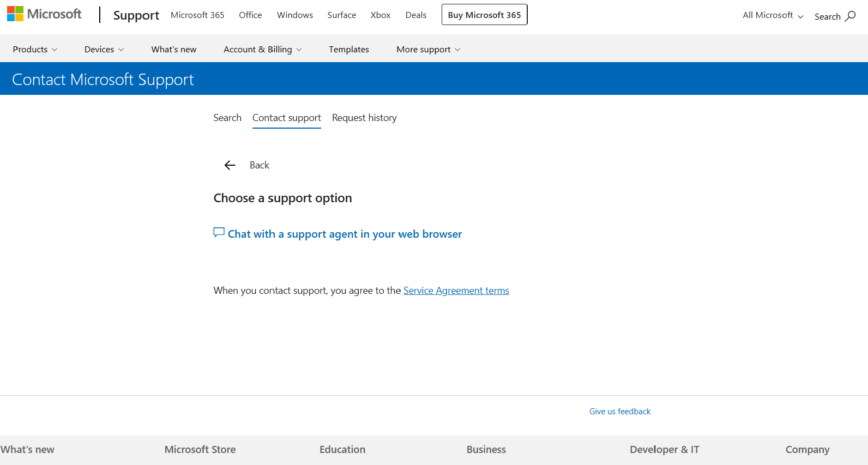
Task: Click Give us feedback link
Action: pos(620,412)
